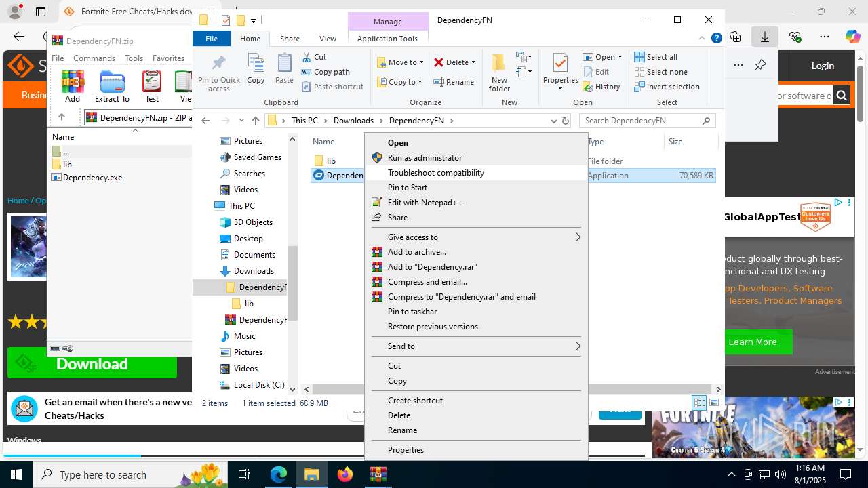Click Add in WinRAR toolbar
868x488 pixels.
pos(73,86)
